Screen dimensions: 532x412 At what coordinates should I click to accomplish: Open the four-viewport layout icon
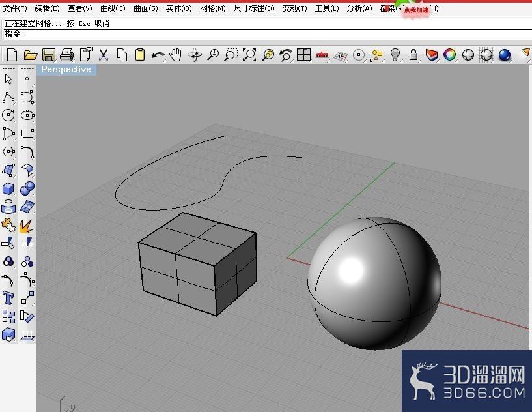click(303, 54)
